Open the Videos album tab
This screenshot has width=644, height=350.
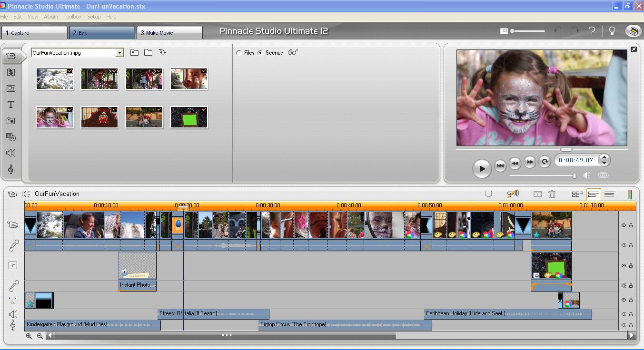click(10, 56)
